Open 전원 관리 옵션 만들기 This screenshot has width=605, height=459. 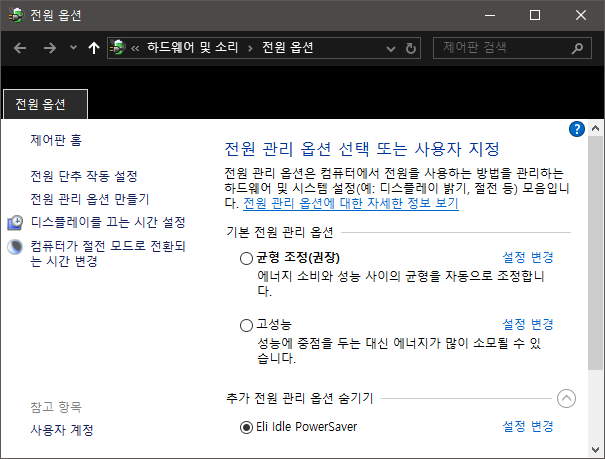point(90,199)
